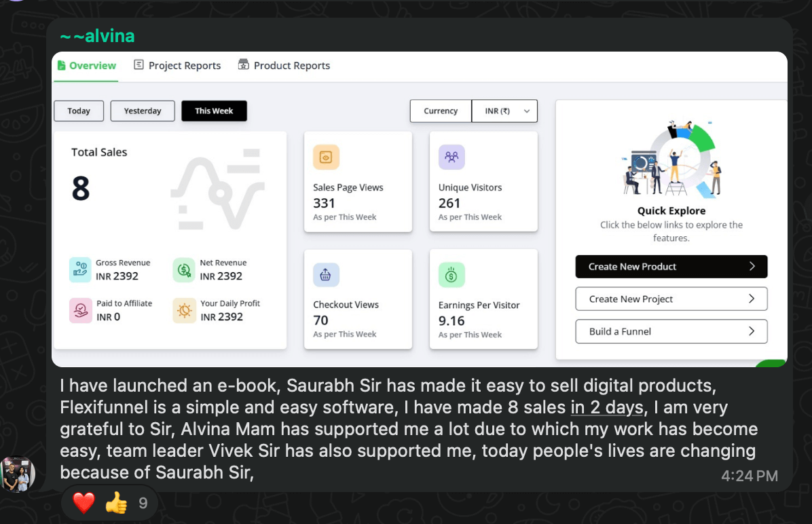Click the Create New Product button
Viewport: 812px width, 524px height.
click(671, 267)
